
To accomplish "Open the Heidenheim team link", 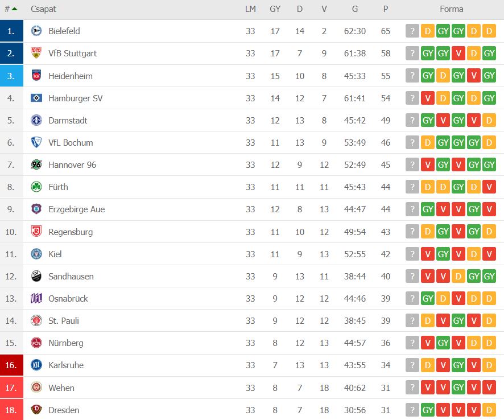I will point(71,76).
